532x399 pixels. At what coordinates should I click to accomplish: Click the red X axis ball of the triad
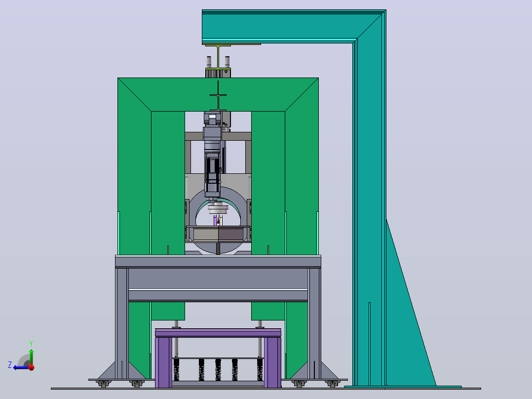[x=32, y=367]
